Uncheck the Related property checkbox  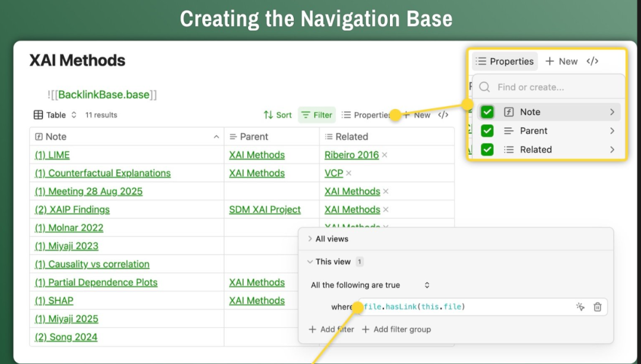pos(487,149)
